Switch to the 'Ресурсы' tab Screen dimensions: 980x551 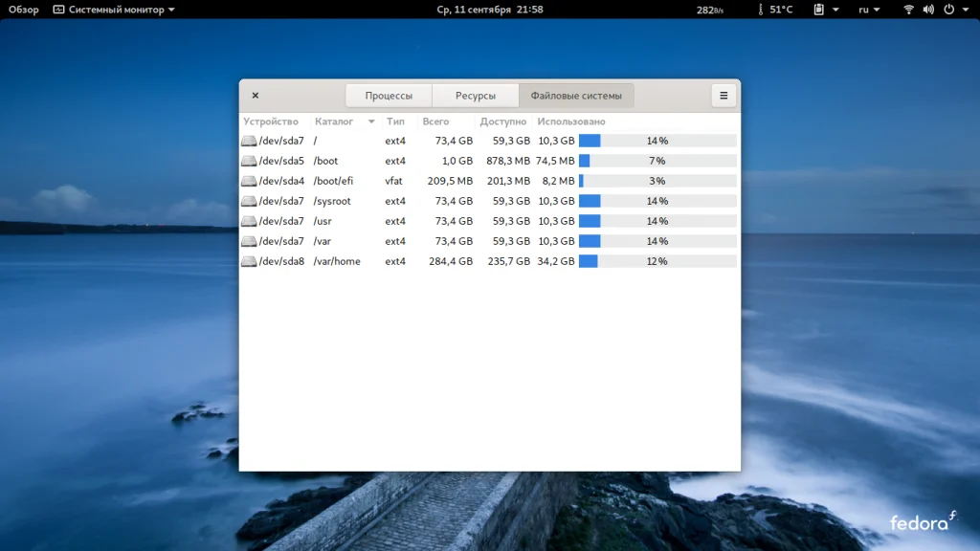pos(475,96)
